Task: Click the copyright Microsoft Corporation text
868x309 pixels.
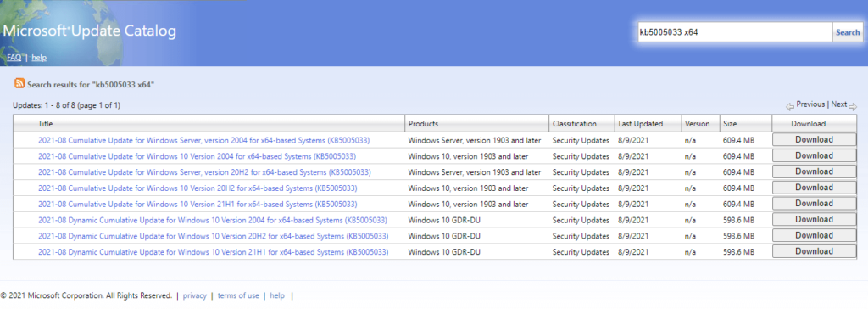Action: [86, 295]
